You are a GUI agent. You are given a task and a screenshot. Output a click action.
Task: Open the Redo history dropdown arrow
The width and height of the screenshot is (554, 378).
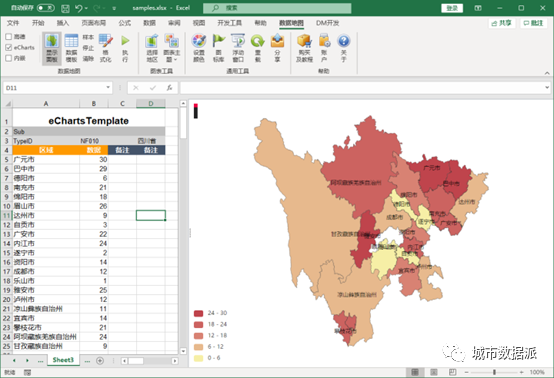[104, 8]
